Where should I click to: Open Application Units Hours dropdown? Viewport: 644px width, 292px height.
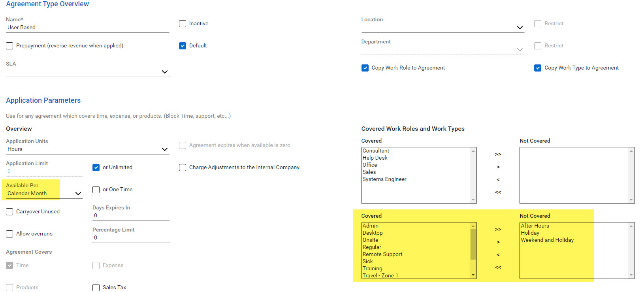tap(88, 149)
